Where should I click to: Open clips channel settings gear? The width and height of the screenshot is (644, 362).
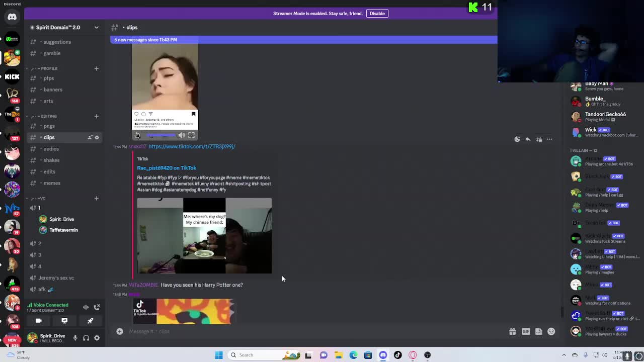[x=97, y=137]
